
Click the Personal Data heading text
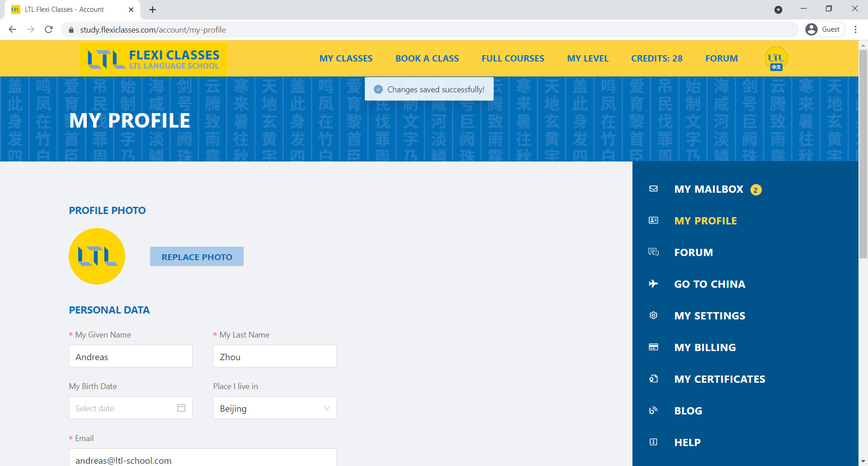point(109,310)
